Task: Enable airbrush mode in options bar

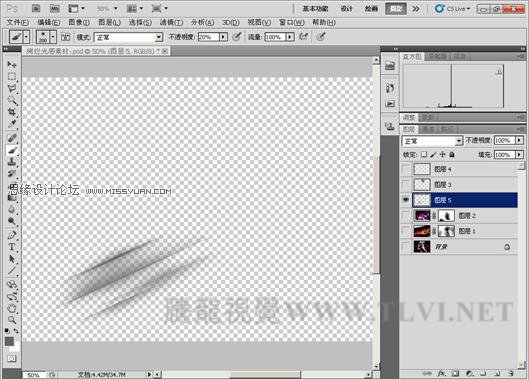Action: tap(303, 36)
